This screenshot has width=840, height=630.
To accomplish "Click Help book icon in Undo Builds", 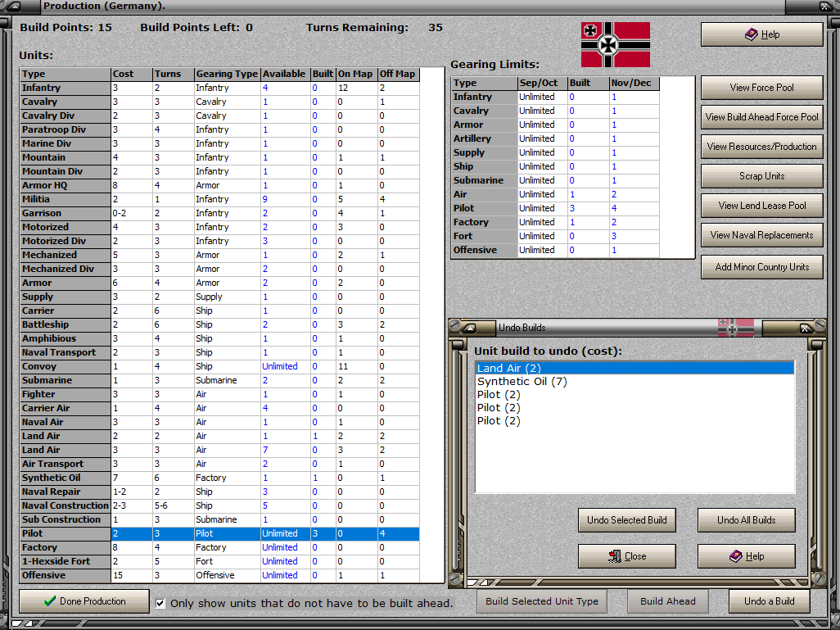I will pyautogui.click(x=746, y=556).
